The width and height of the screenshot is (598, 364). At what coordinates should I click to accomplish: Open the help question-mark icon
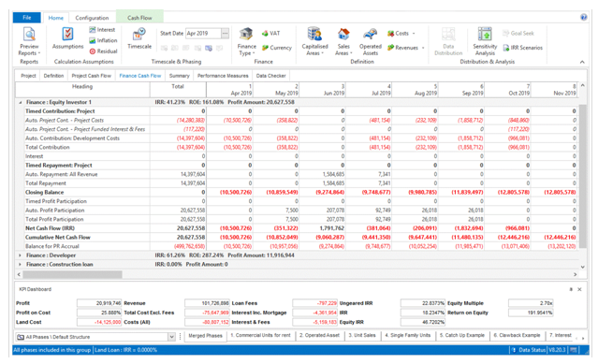[584, 17]
